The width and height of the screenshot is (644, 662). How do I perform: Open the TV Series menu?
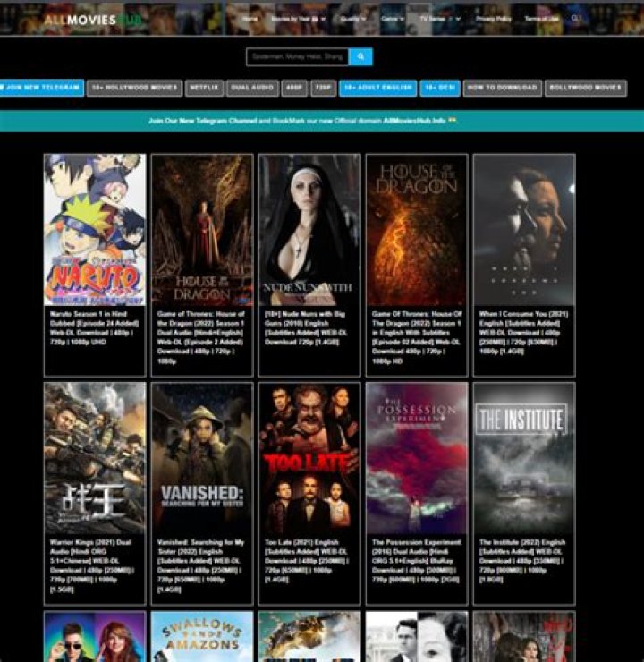440,18
